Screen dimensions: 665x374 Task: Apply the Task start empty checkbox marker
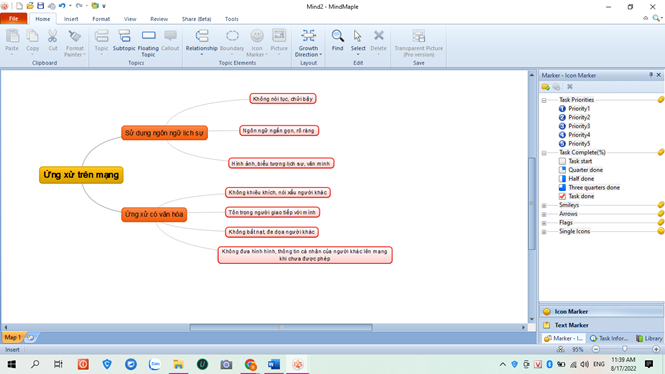[x=562, y=161]
